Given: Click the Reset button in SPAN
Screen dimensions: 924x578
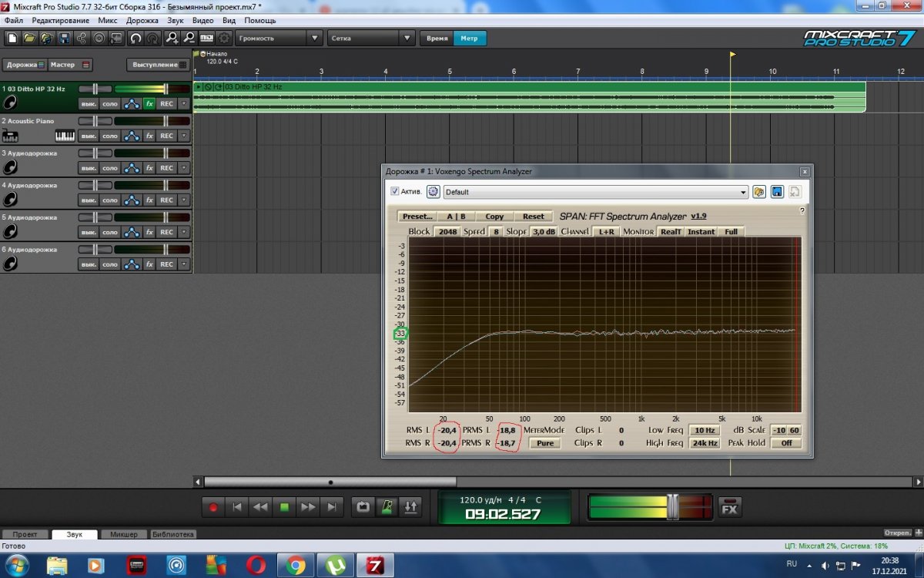Looking at the screenshot, I should coord(533,217).
